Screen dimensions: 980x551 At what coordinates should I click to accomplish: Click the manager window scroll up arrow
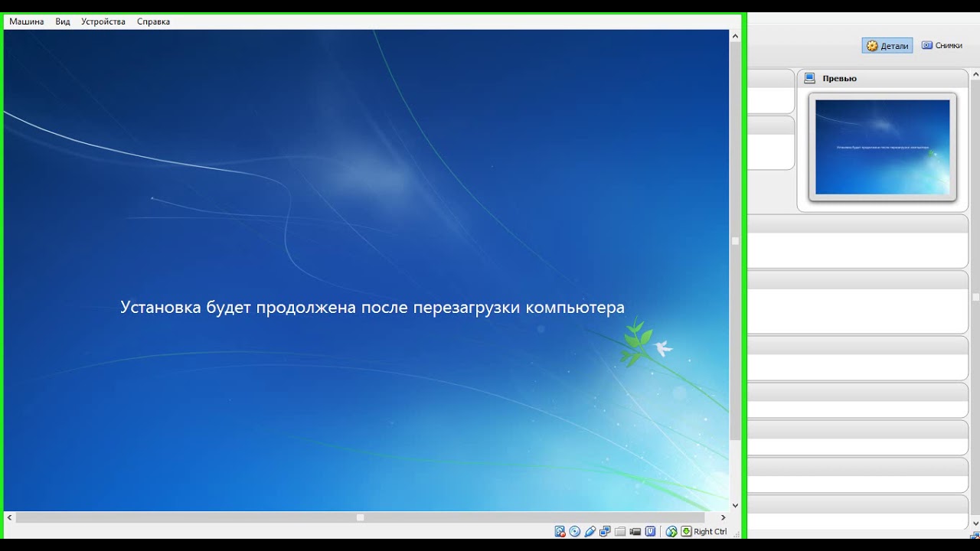click(975, 74)
